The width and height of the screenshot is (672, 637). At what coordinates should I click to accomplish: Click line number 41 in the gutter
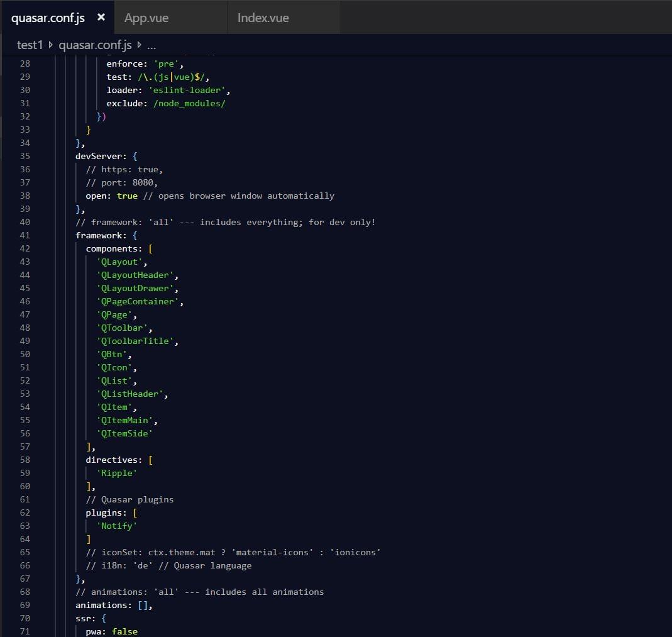pos(25,235)
